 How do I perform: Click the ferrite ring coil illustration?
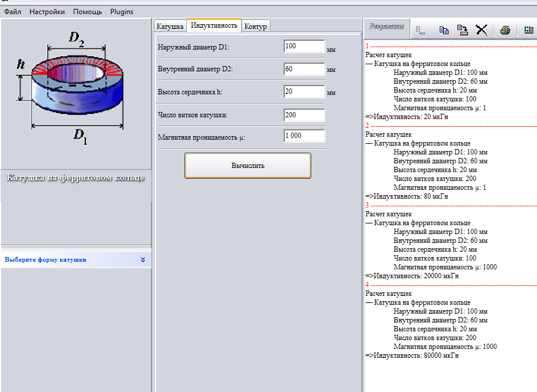click(71, 88)
